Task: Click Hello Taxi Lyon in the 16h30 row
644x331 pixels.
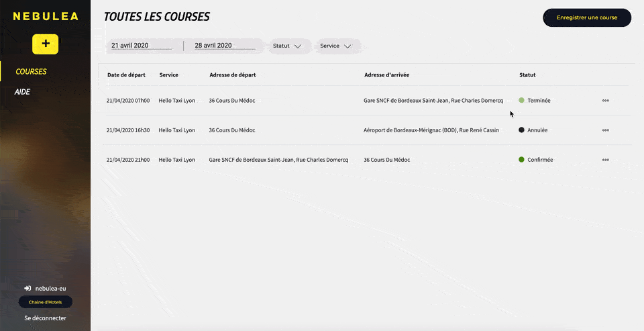Action: (177, 130)
